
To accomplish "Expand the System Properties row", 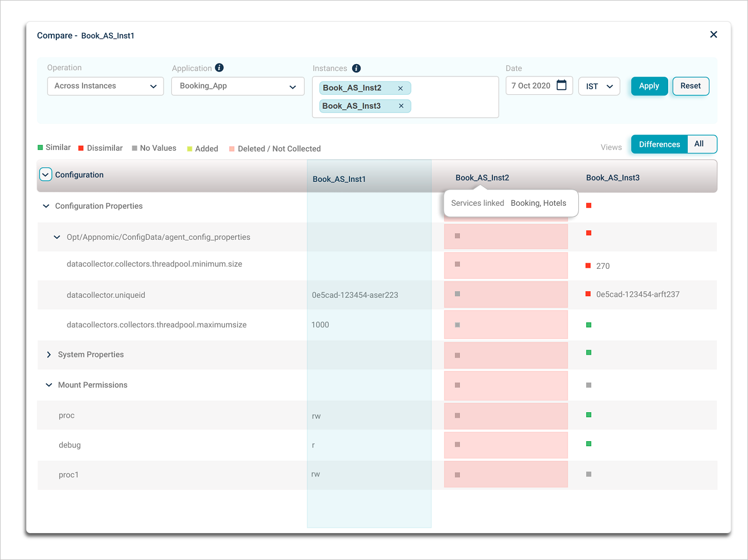I will [49, 355].
